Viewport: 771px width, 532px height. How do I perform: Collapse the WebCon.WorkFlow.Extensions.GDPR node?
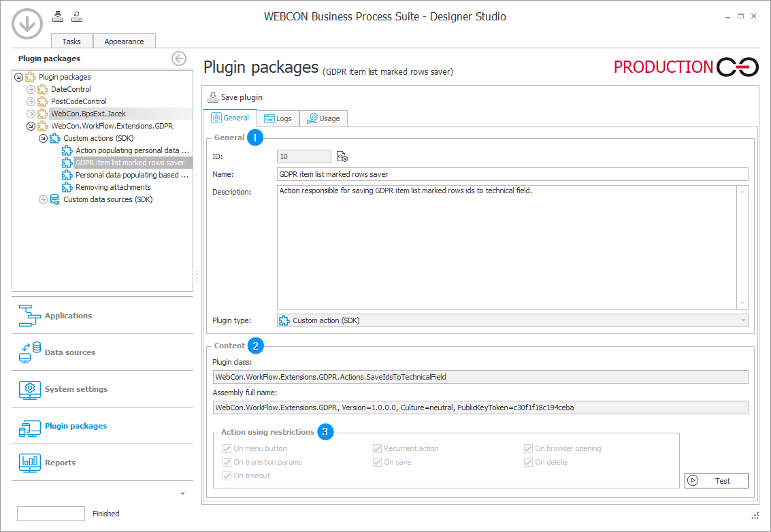coord(31,126)
